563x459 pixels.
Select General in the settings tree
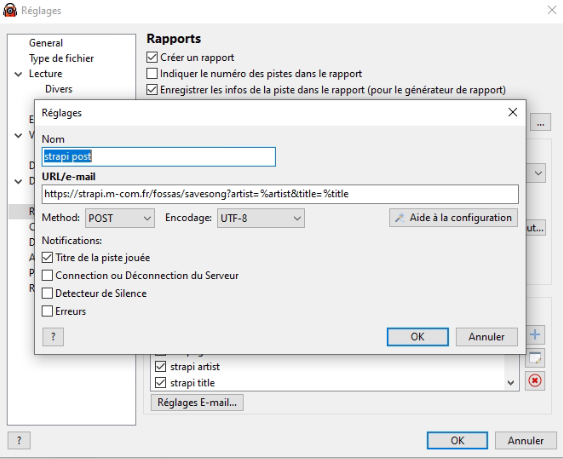pos(46,43)
